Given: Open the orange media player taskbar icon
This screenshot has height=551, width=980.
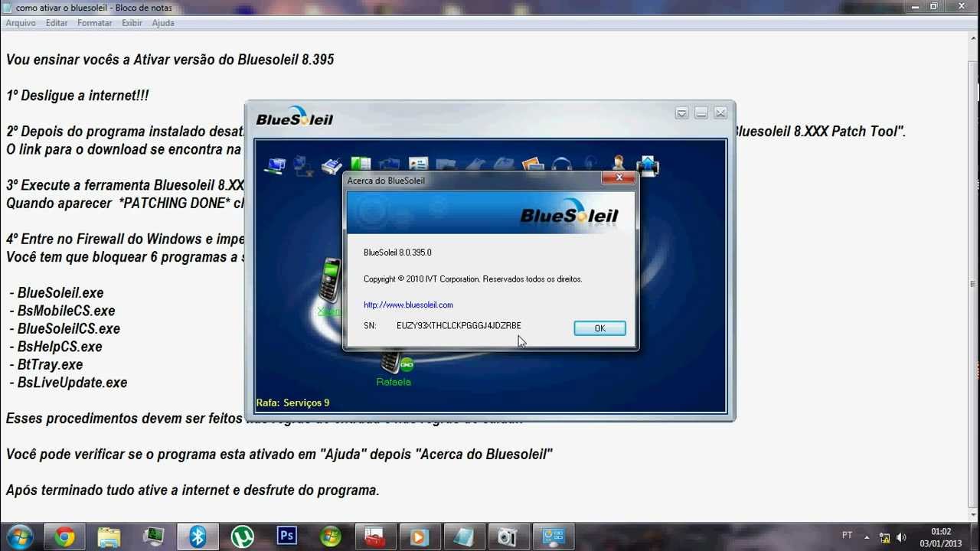Looking at the screenshot, I should coord(418,536).
